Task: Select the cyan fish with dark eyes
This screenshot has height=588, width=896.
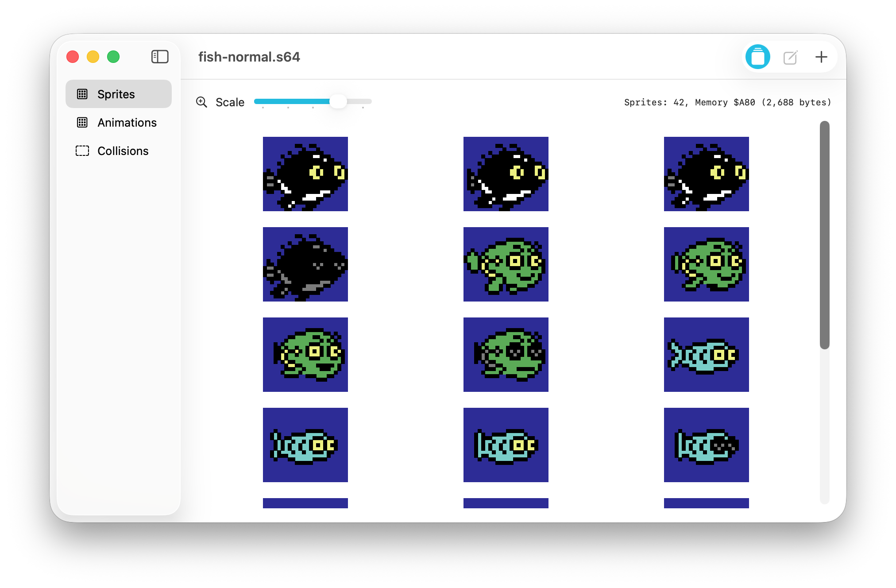Action: click(x=707, y=445)
